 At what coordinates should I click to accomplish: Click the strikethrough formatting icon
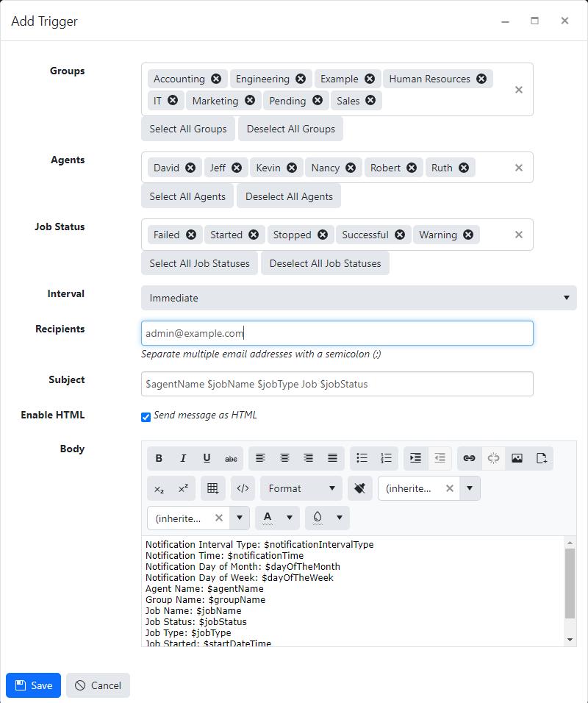click(x=231, y=458)
